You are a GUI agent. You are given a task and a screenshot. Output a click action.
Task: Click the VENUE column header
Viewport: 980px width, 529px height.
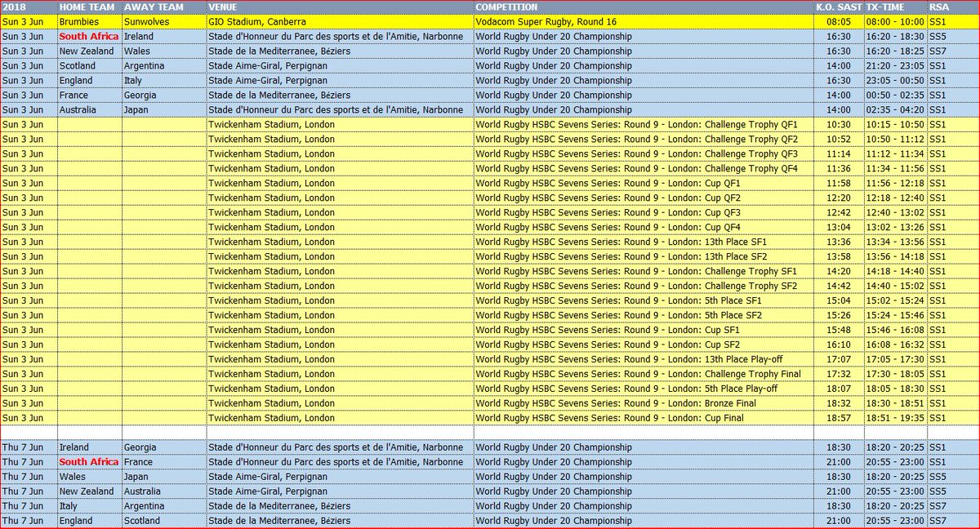[x=340, y=7]
